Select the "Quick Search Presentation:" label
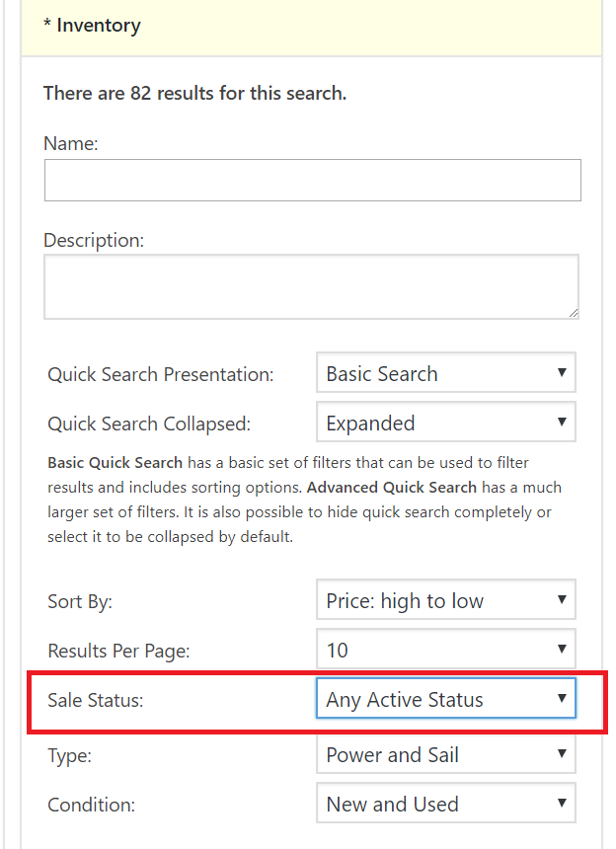The height and width of the screenshot is (849, 616). coord(161,375)
